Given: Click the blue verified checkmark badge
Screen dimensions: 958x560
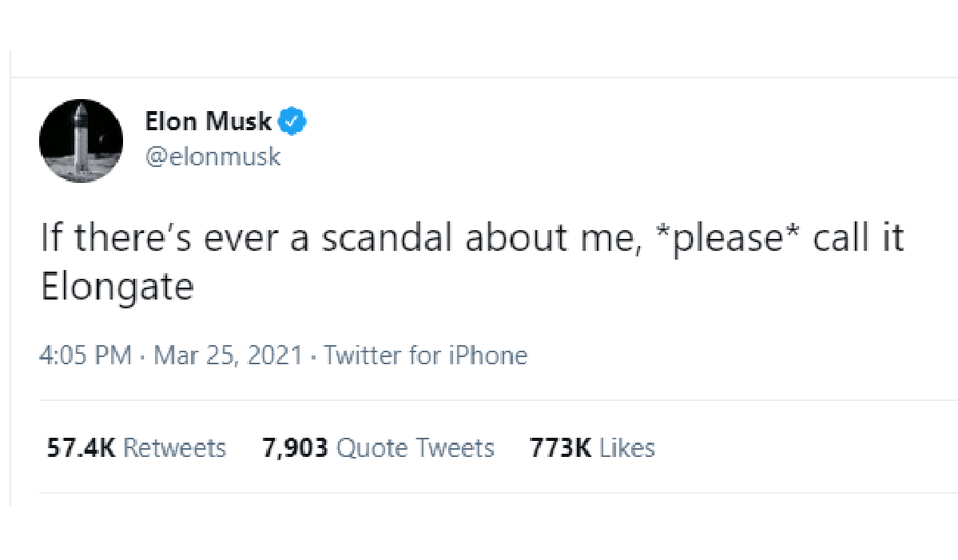Looking at the screenshot, I should pos(293,122).
